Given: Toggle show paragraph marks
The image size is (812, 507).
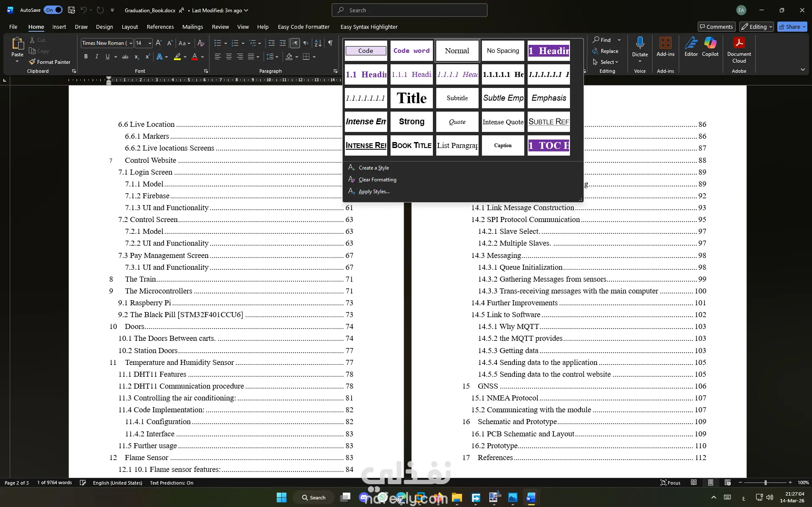Looking at the screenshot, I should (330, 43).
